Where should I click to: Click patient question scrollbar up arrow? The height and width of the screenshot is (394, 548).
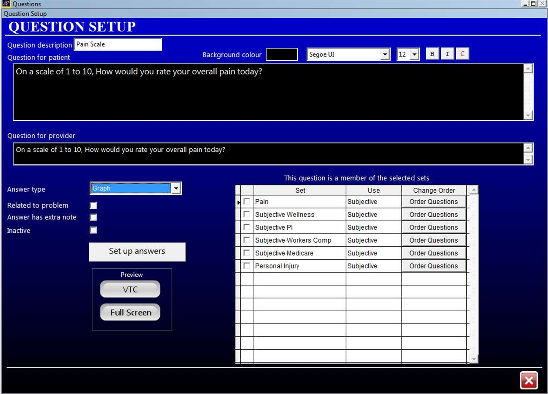(x=528, y=68)
